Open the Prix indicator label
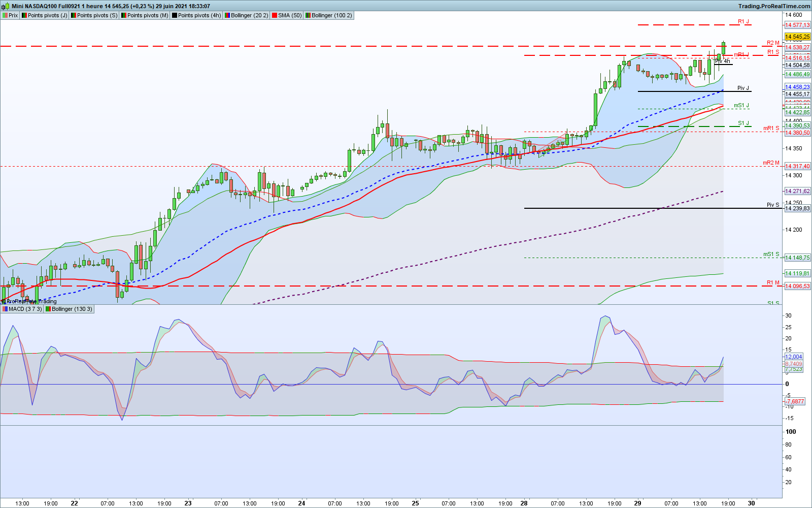 (x=10, y=15)
